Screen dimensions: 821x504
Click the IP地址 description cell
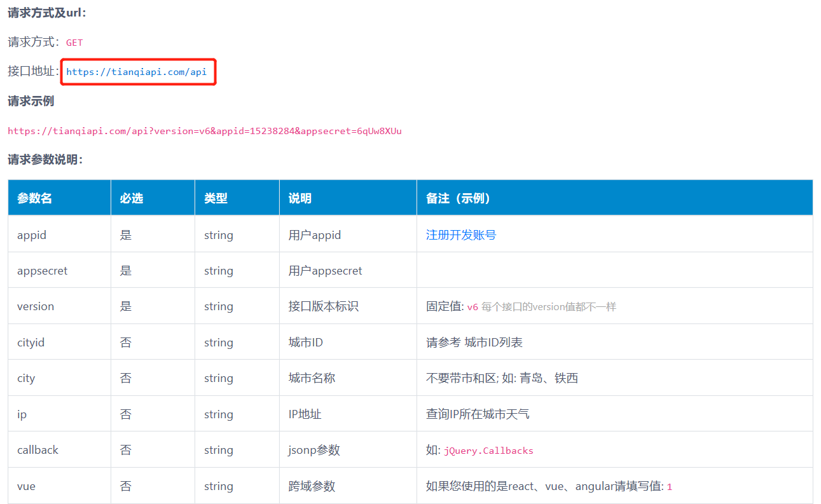348,414
